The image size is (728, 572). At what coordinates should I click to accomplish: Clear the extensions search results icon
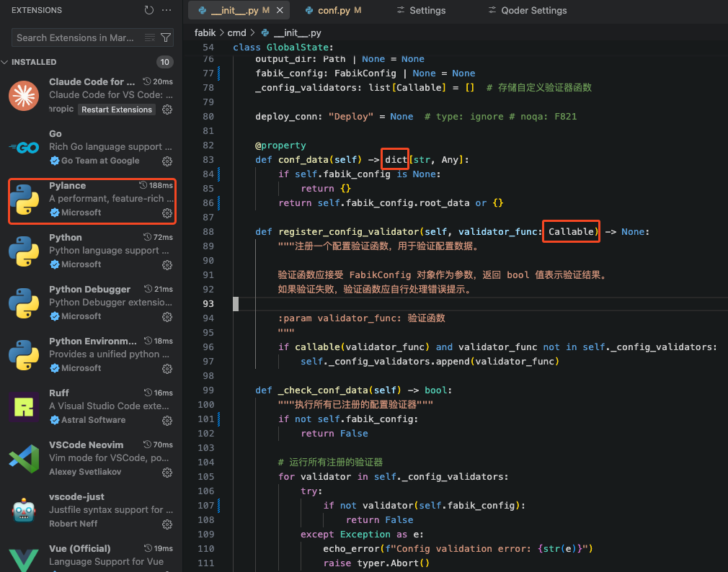[149, 38]
